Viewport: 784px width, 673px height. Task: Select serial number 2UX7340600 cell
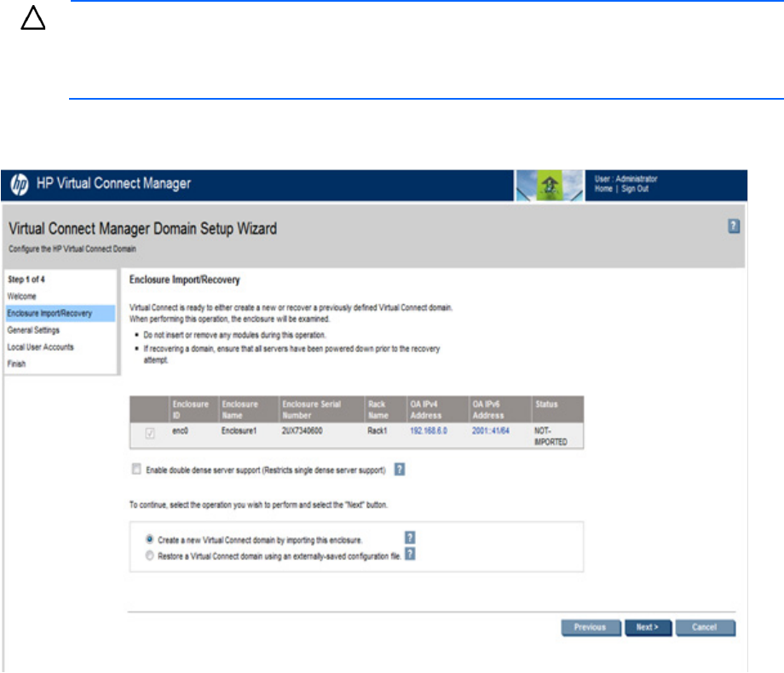tap(302, 430)
